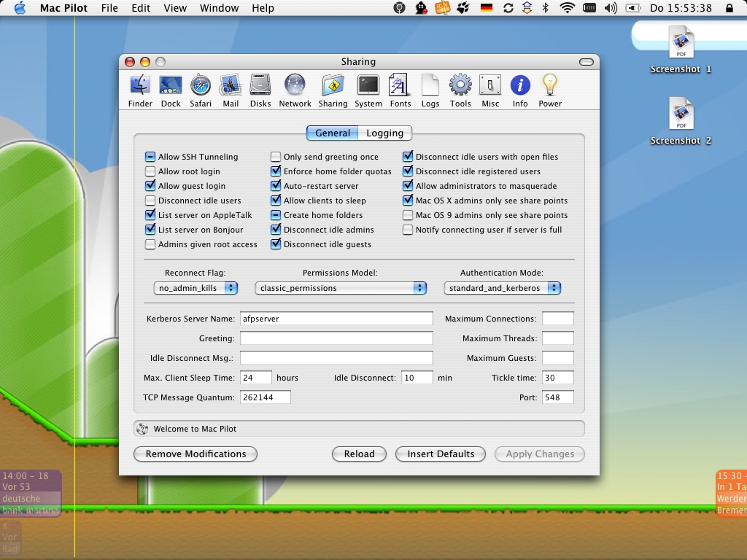747x560 pixels.
Task: Click the Tickle time field
Action: 558,378
